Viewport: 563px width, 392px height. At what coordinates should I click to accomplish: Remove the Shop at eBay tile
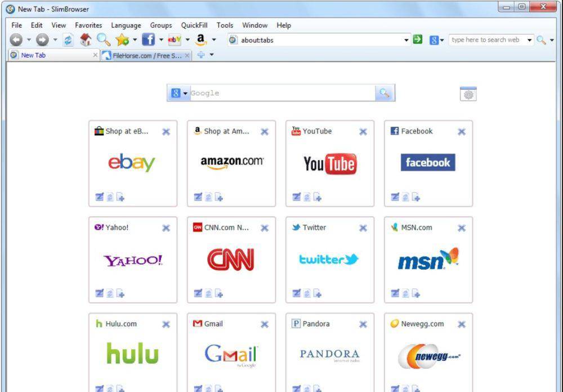166,131
